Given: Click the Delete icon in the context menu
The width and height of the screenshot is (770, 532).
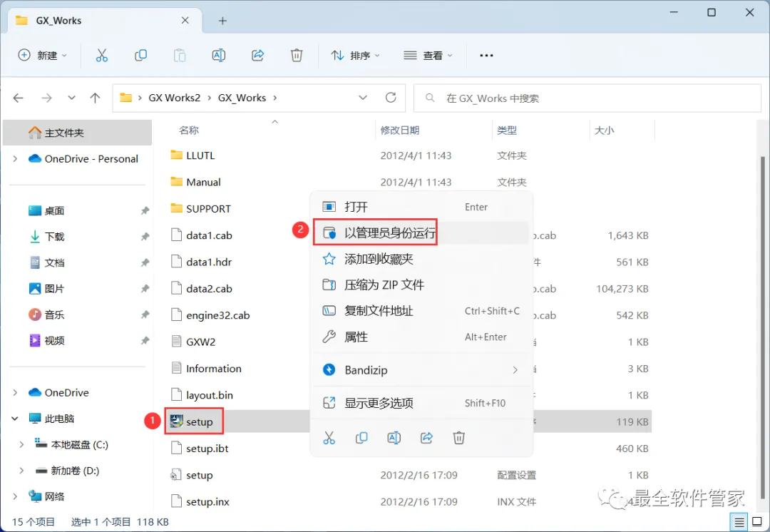Looking at the screenshot, I should [x=458, y=438].
